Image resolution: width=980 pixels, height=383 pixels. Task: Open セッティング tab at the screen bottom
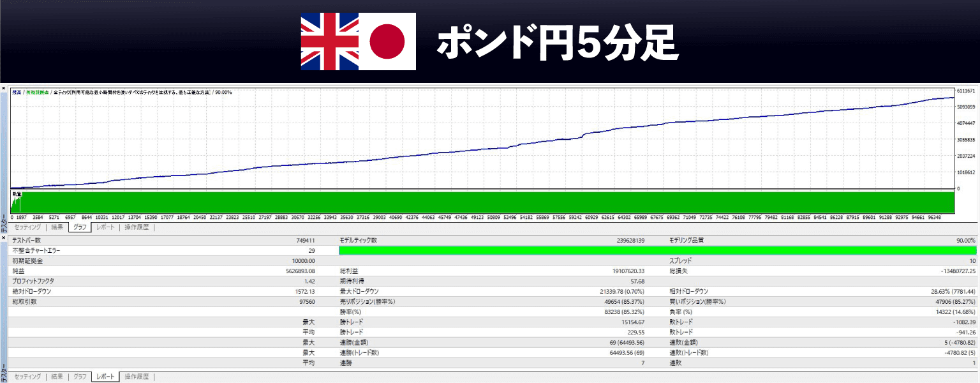coord(27,377)
